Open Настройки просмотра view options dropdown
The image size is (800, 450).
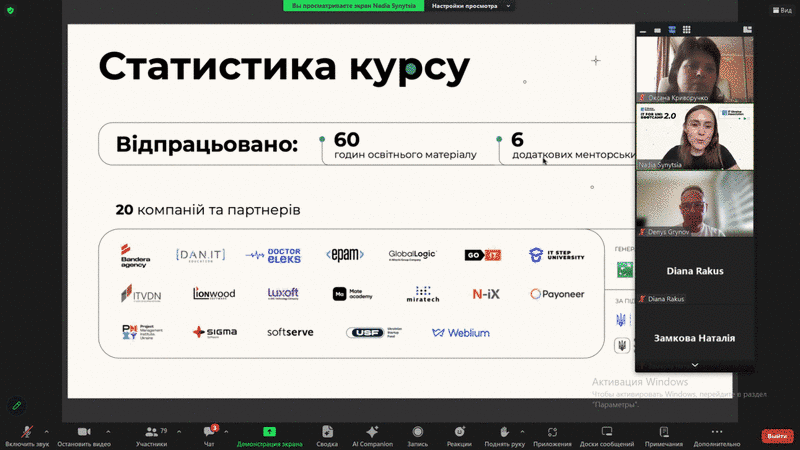coord(469,6)
